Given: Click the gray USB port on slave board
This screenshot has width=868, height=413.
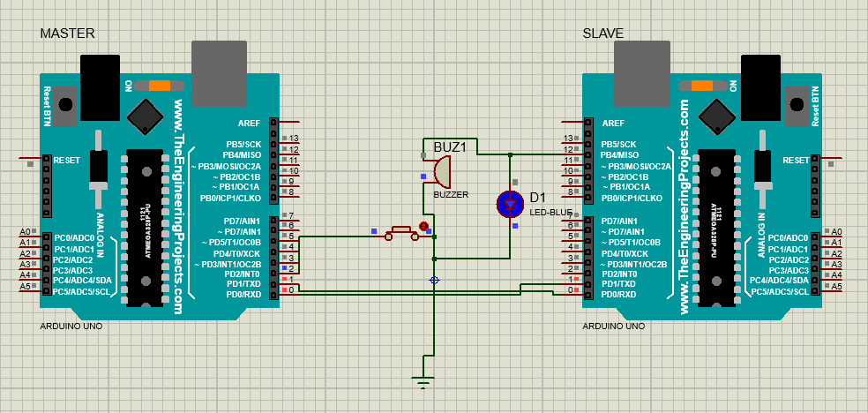Looking at the screenshot, I should (642, 73).
